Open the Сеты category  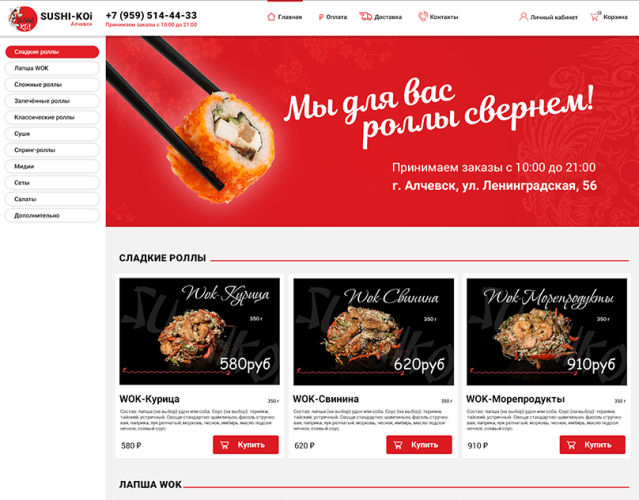(x=52, y=183)
